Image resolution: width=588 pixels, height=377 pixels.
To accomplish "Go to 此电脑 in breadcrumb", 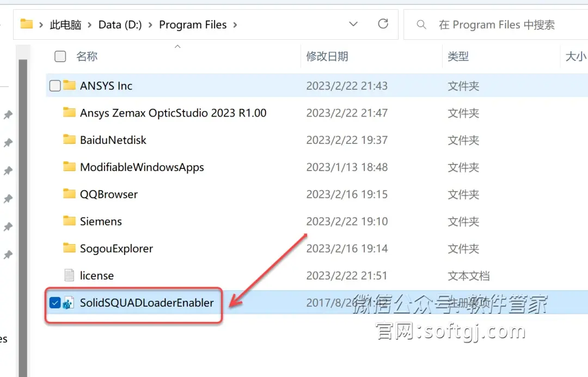I will click(x=66, y=25).
